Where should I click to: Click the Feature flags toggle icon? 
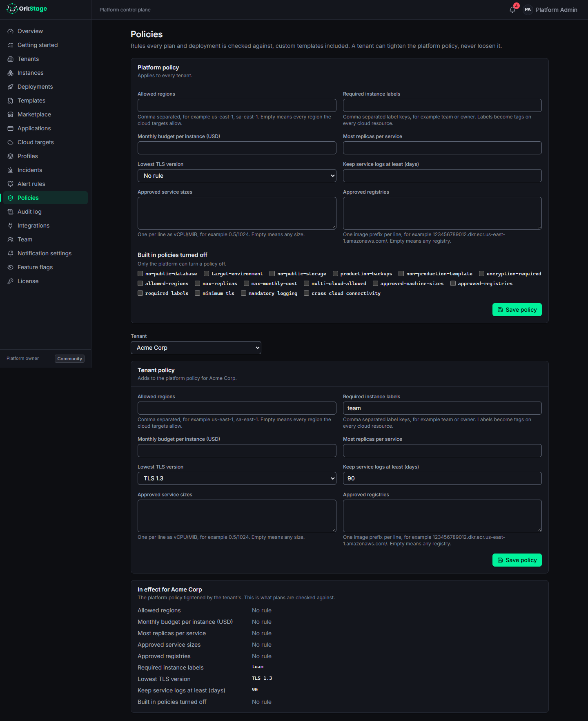pyautogui.click(x=11, y=267)
